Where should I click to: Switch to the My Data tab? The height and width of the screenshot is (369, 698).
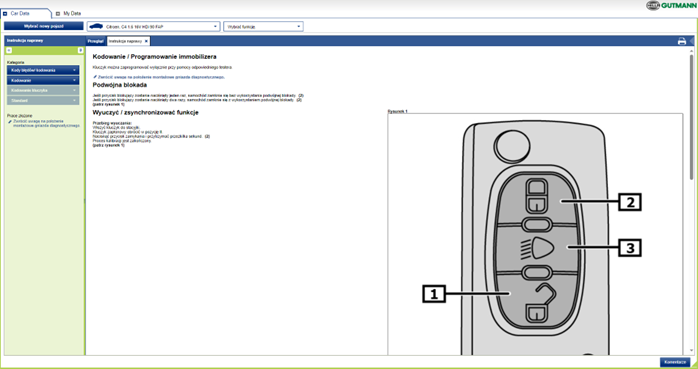[x=69, y=14]
